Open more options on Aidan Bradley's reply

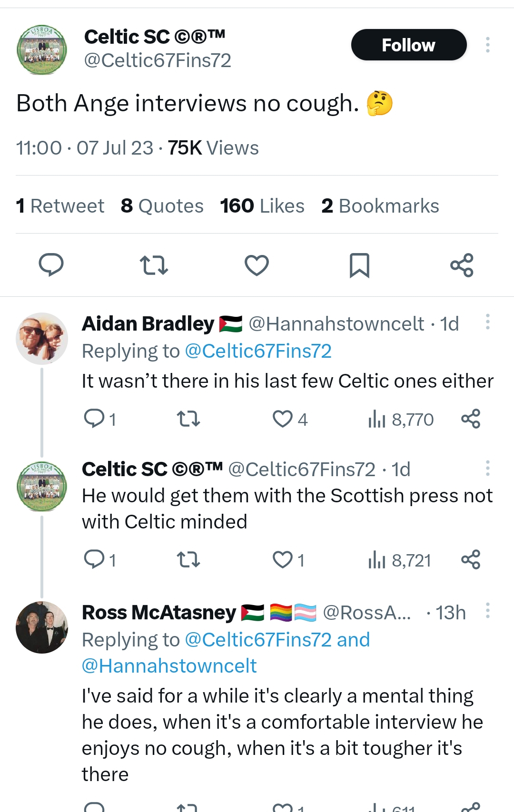tap(488, 322)
